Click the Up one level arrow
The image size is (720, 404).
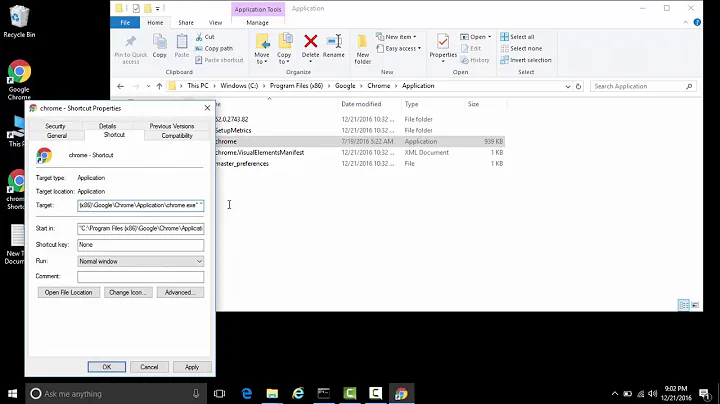[x=159, y=86]
